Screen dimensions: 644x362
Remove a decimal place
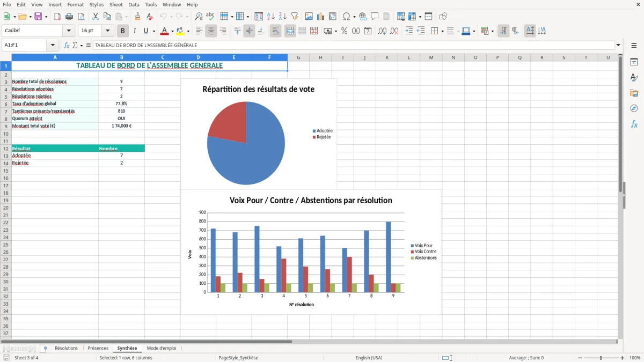[394, 31]
